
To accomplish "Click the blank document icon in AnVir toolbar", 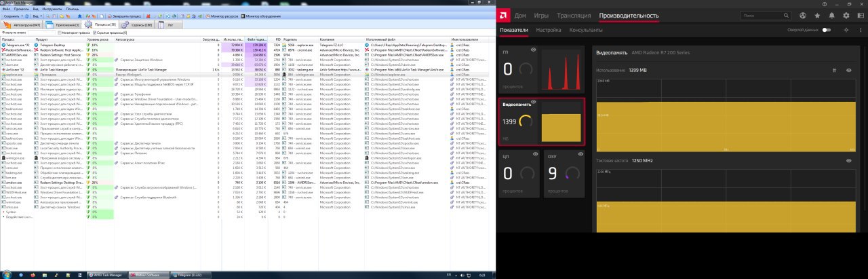I will 102,16.
